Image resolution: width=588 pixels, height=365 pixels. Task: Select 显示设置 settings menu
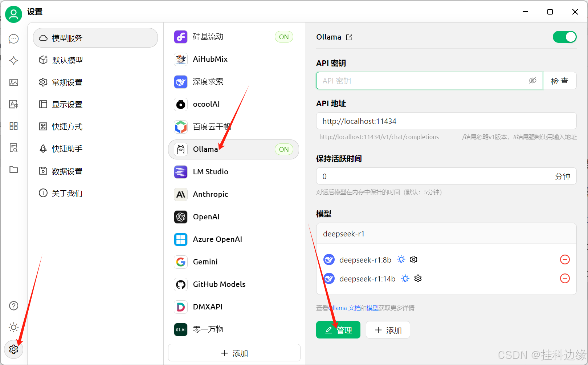click(x=95, y=104)
